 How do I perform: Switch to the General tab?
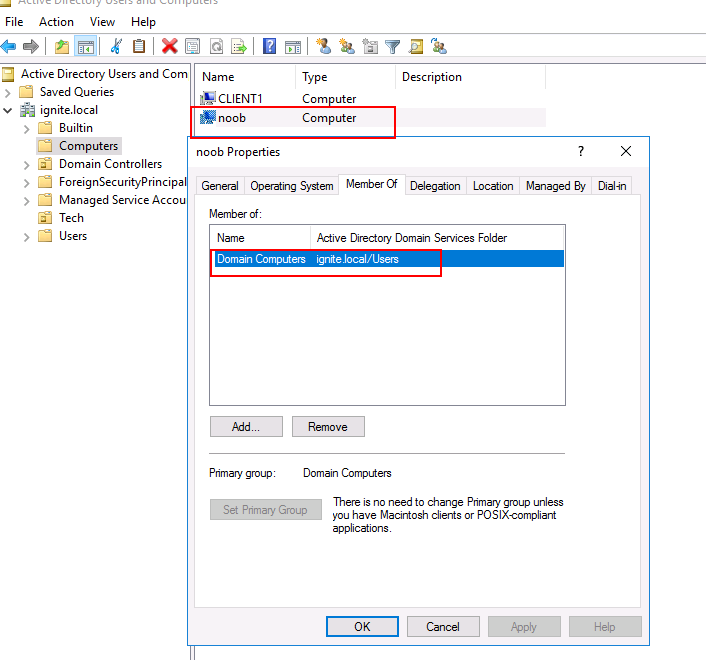tap(220, 186)
